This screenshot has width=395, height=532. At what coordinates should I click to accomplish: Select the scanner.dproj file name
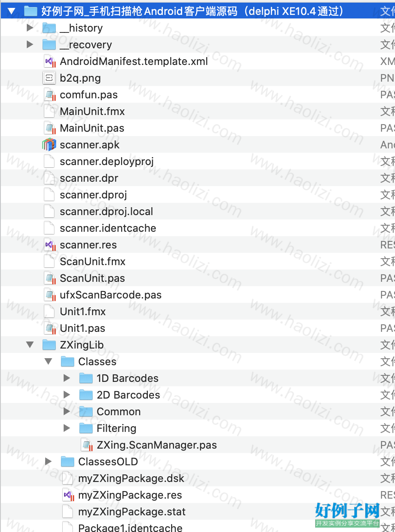tap(93, 195)
